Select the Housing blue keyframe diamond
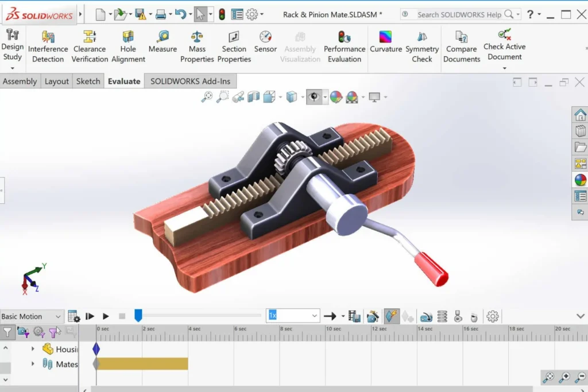Image resolution: width=588 pixels, height=392 pixels. (96, 349)
